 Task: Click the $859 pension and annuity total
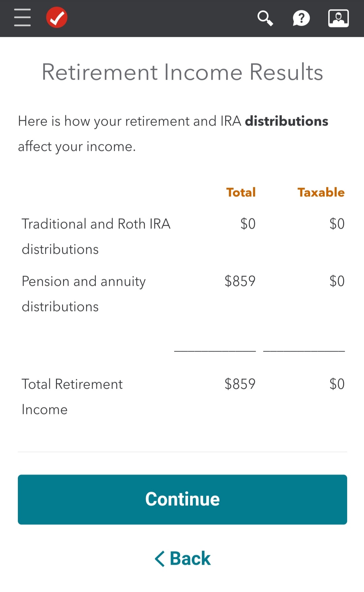point(240,281)
